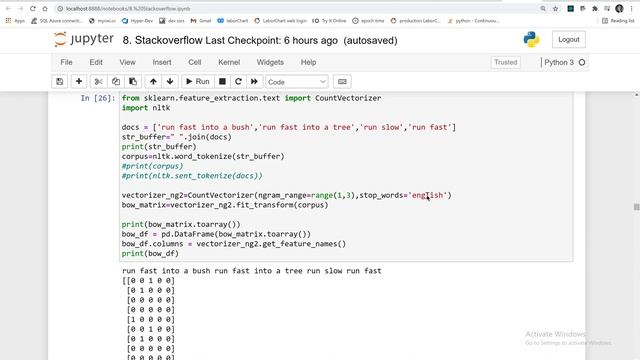Open the epoch time bookmark
This screenshot has width=640, height=360.
coord(368,21)
